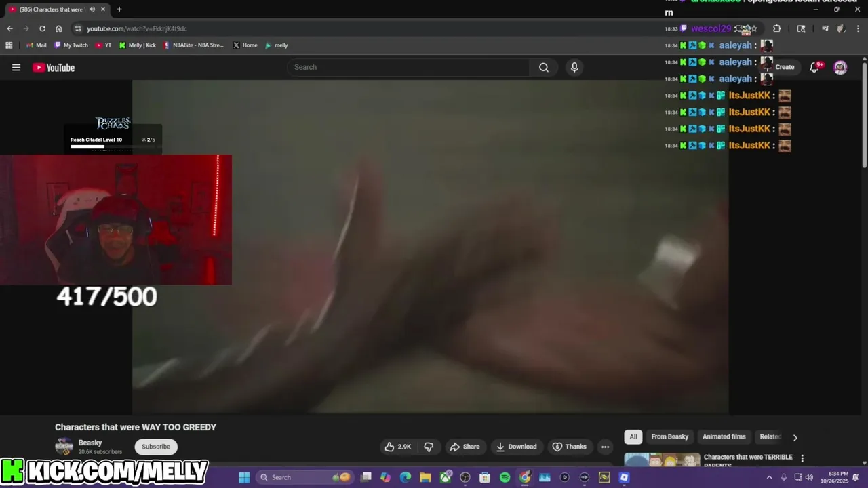Open the X Home bookmark
The image size is (868, 488).
pos(245,45)
